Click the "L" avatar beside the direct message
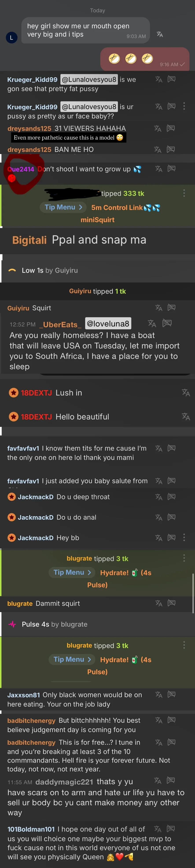This screenshot has width=195, height=868. click(11, 38)
